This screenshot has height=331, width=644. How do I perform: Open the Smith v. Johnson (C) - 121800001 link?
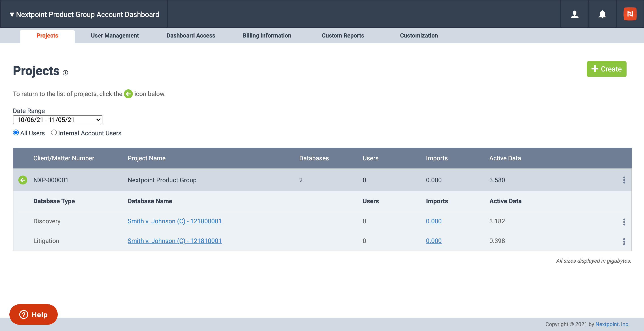click(x=174, y=221)
